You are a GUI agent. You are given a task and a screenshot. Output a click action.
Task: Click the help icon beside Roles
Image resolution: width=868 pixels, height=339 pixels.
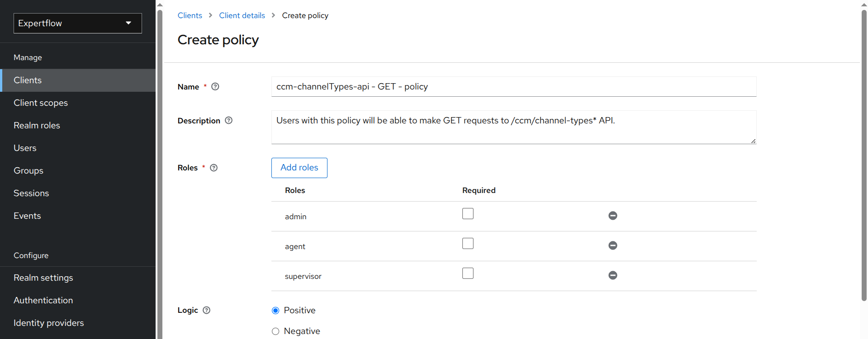tap(214, 168)
